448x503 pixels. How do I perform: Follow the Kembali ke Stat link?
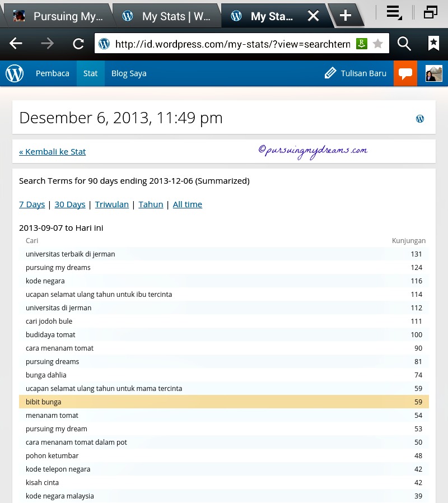click(52, 151)
